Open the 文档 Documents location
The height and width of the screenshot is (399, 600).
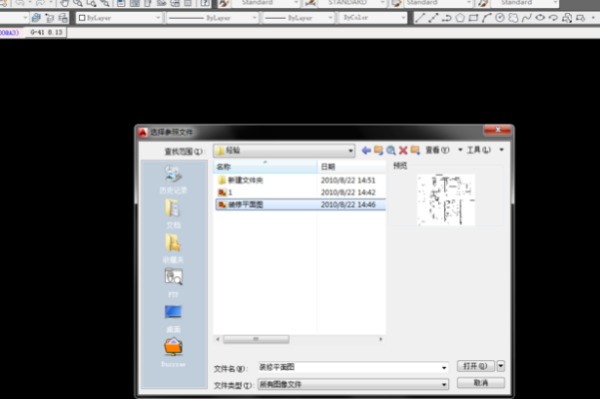click(173, 214)
